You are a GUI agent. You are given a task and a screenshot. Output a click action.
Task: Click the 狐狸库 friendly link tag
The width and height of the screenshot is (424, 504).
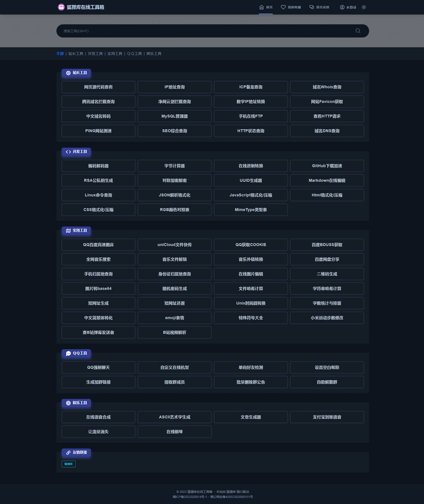tap(69, 464)
